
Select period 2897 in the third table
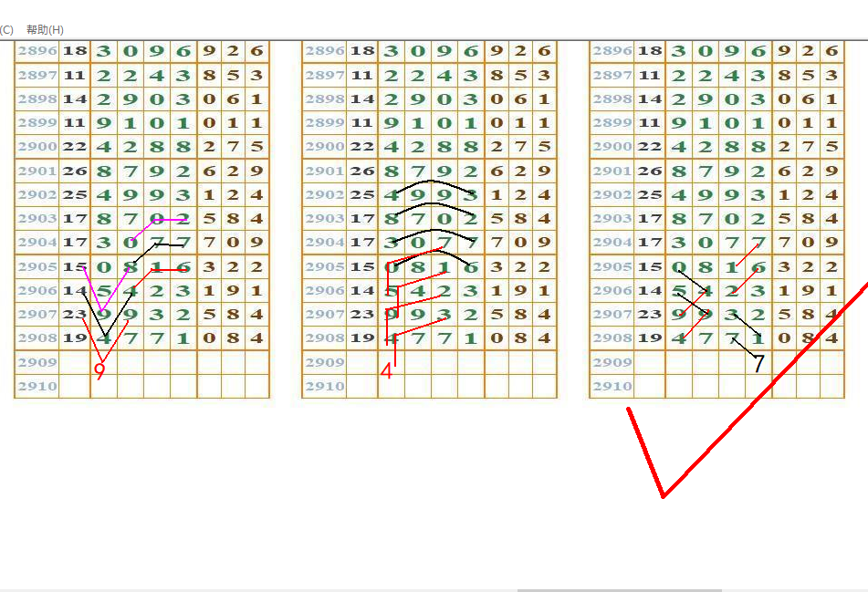click(x=612, y=75)
